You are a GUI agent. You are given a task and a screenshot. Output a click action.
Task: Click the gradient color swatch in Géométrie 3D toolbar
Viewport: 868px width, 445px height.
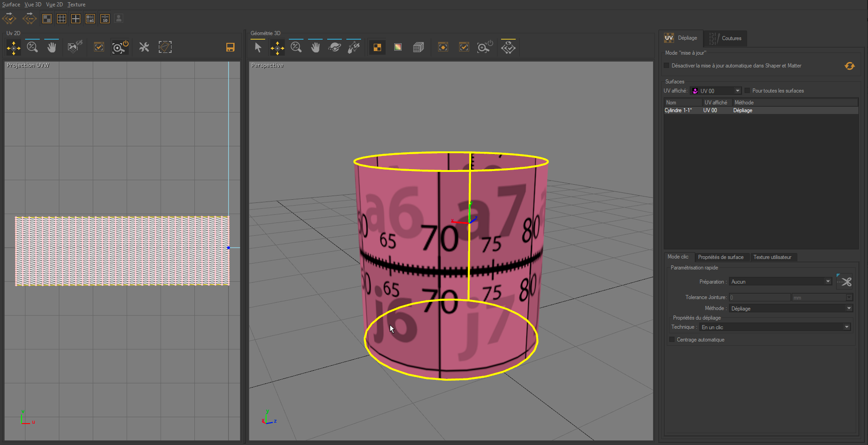(x=397, y=47)
